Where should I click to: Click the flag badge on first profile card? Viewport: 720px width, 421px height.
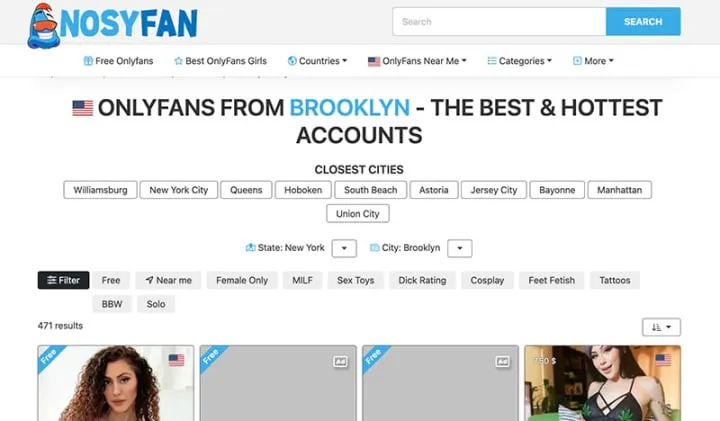(x=176, y=360)
